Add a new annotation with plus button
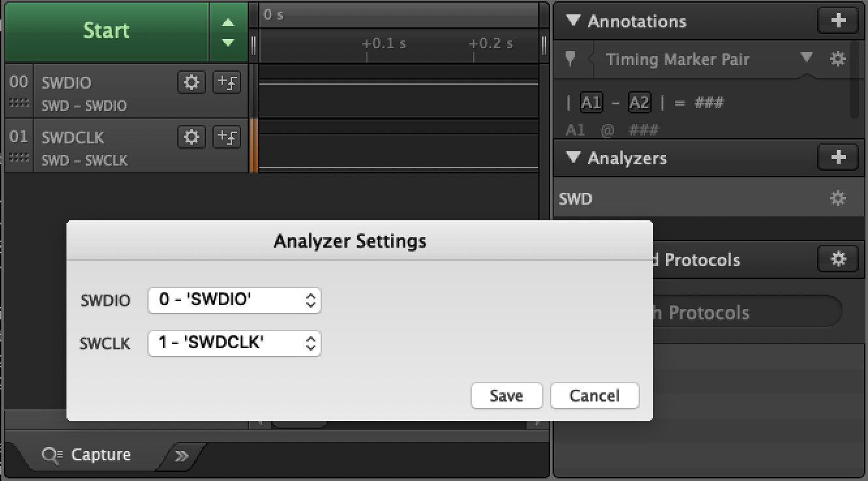Image resolution: width=868 pixels, height=481 pixels. coord(838,21)
